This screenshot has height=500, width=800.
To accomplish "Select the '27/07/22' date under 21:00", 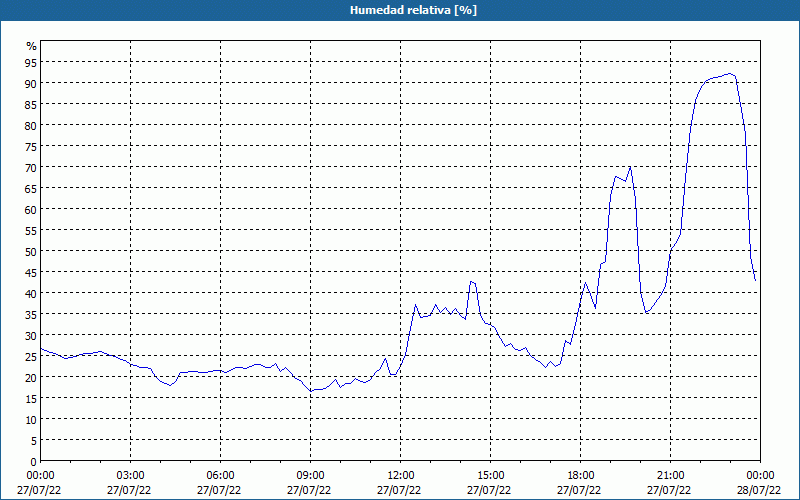I will click(x=669, y=490).
